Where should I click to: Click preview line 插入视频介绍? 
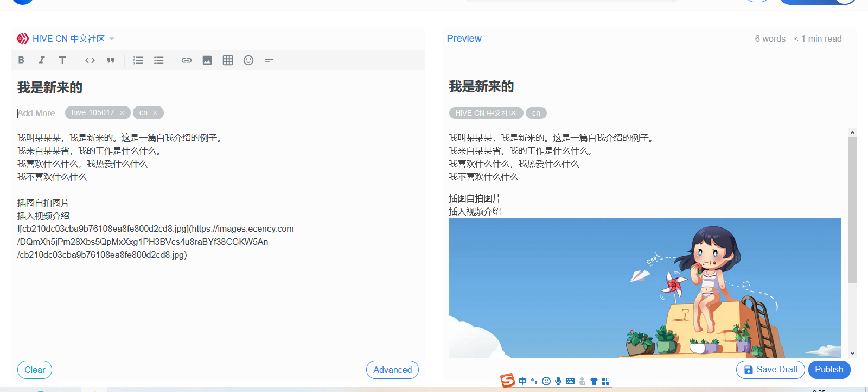pos(475,212)
